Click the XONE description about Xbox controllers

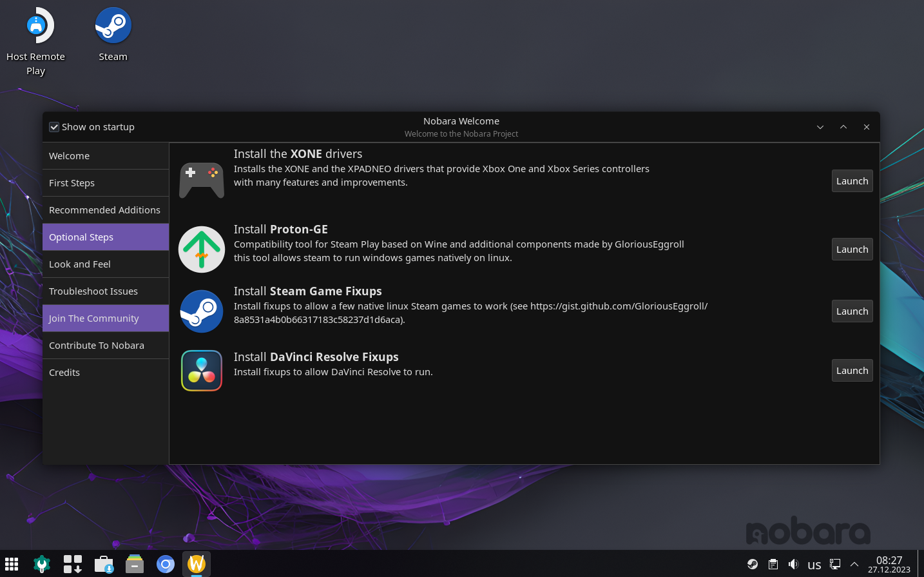pos(441,175)
